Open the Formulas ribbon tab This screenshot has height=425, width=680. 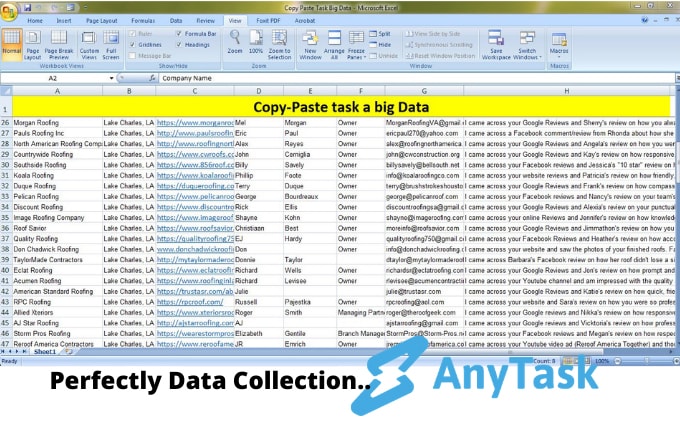point(143,20)
